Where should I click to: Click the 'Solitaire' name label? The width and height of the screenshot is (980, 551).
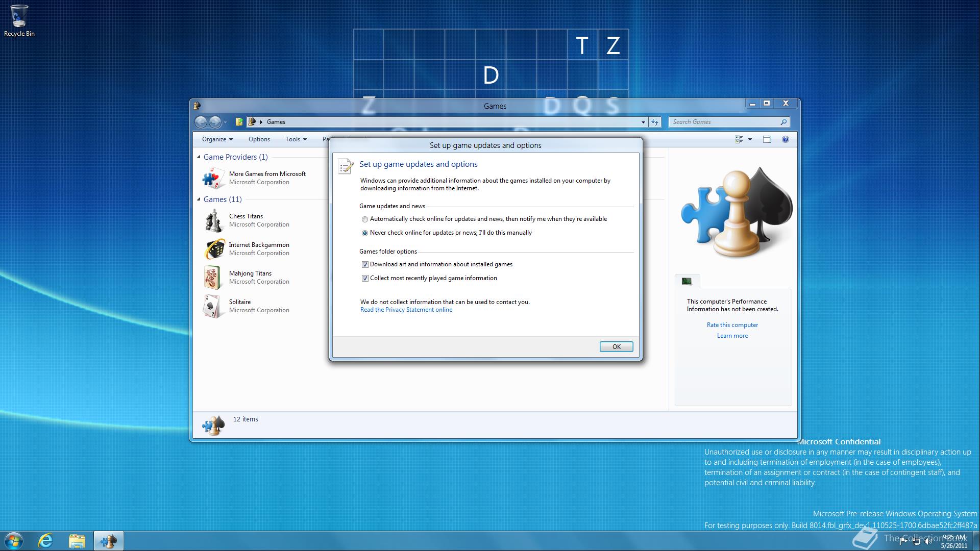pos(240,302)
